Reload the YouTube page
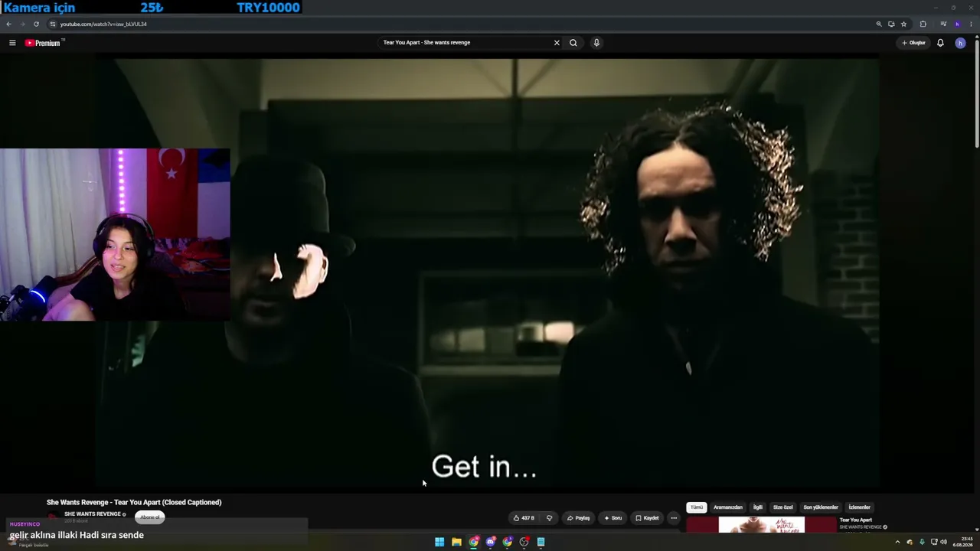 click(x=36, y=24)
